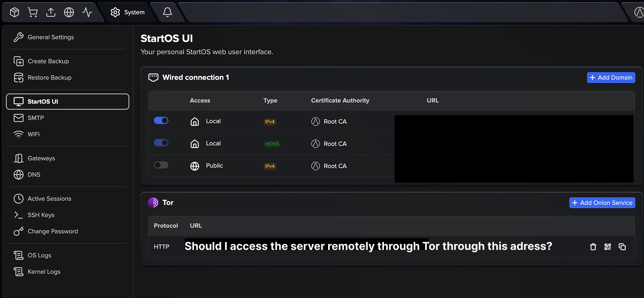Click the globe icon in top bar
The image size is (644, 298).
69,12
